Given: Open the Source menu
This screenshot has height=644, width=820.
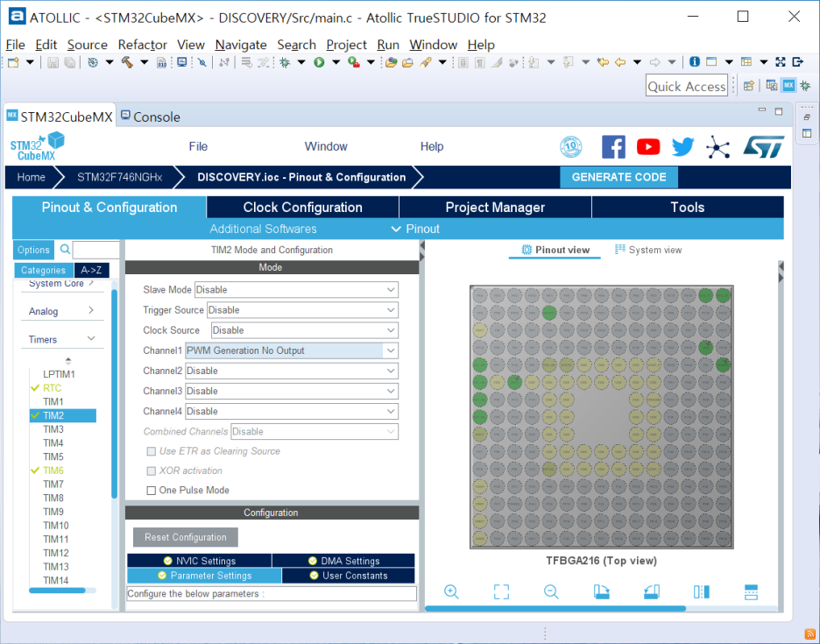Looking at the screenshot, I should click(x=88, y=45).
